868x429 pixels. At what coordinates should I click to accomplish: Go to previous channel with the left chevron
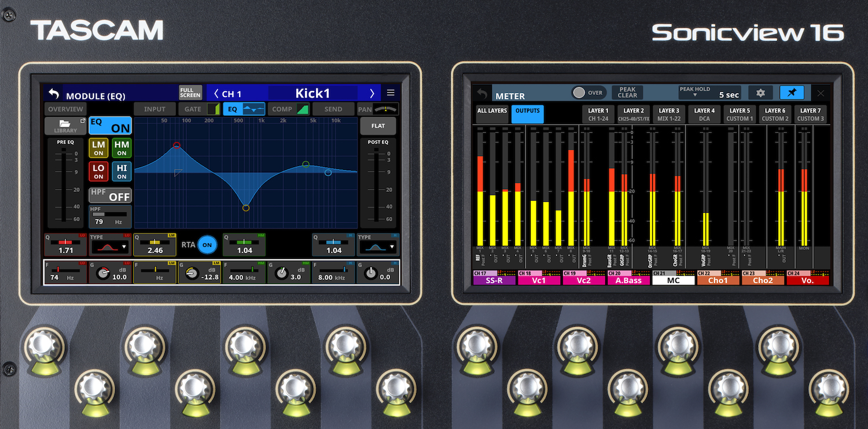pyautogui.click(x=216, y=94)
